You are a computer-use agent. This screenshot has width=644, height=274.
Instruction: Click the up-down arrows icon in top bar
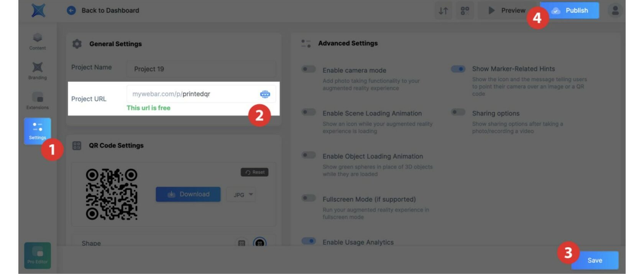(x=443, y=10)
